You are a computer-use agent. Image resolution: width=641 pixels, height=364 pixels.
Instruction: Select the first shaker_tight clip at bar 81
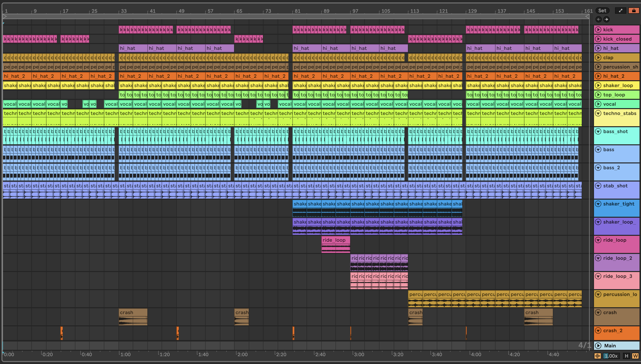pyautogui.click(x=300, y=208)
